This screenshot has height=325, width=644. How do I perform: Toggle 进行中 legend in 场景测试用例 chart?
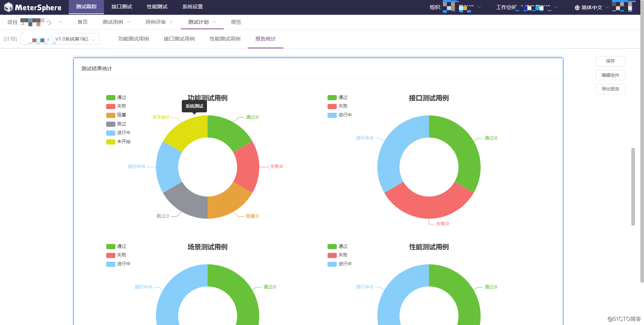(x=118, y=264)
